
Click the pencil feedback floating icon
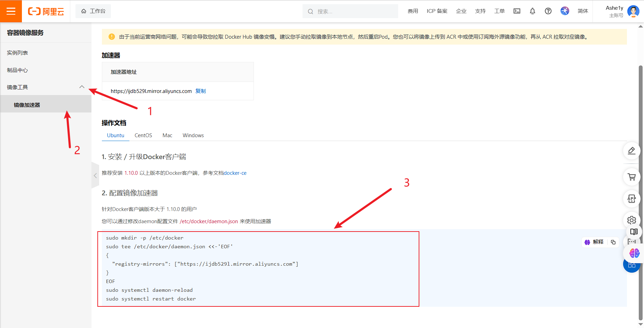pyautogui.click(x=631, y=151)
